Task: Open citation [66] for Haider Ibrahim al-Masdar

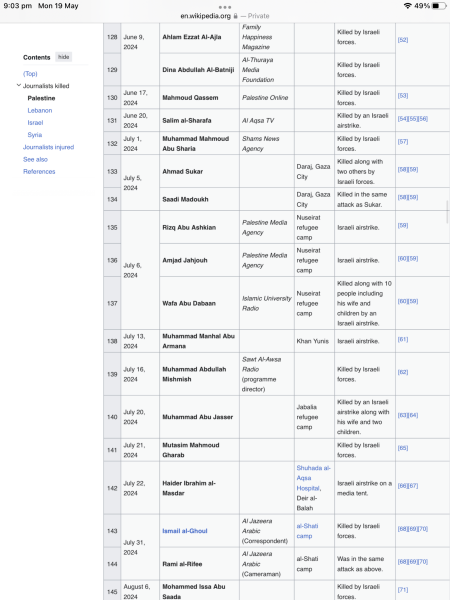Action: (403, 486)
